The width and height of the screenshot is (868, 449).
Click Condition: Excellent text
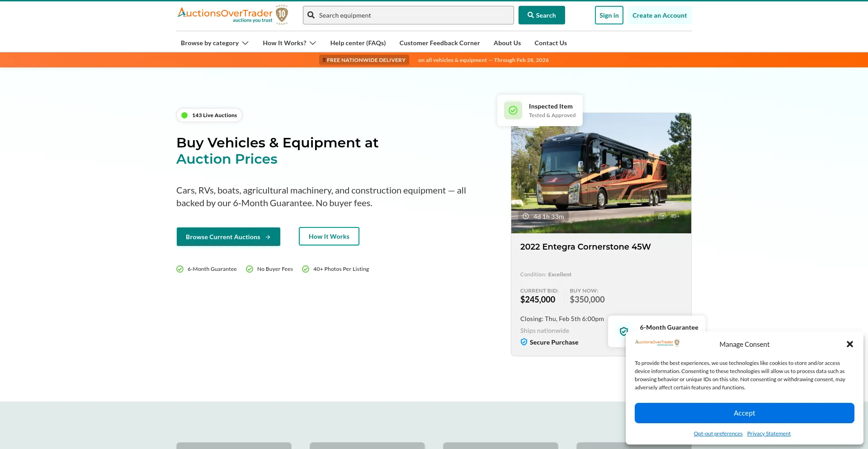point(546,274)
